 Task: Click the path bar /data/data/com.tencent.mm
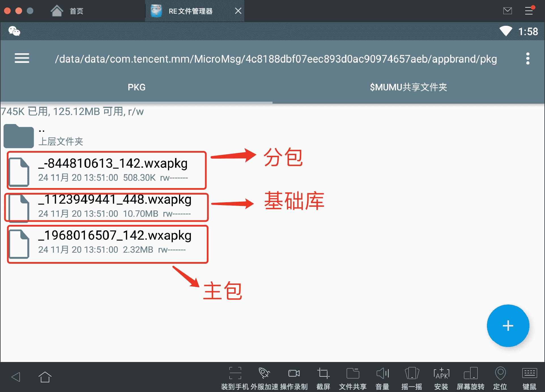coord(276,59)
